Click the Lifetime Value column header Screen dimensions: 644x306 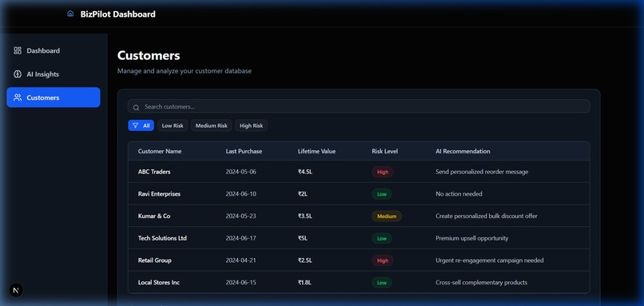click(316, 151)
